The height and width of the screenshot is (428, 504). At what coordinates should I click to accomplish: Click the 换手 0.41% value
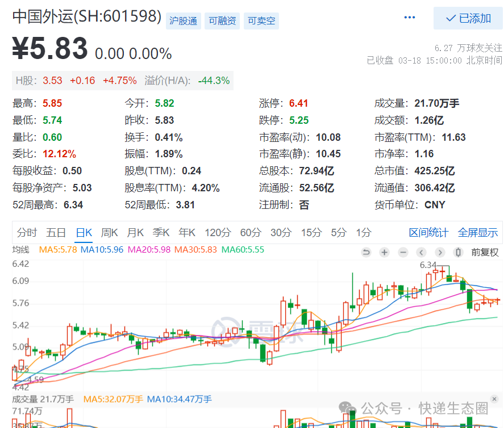(169, 137)
